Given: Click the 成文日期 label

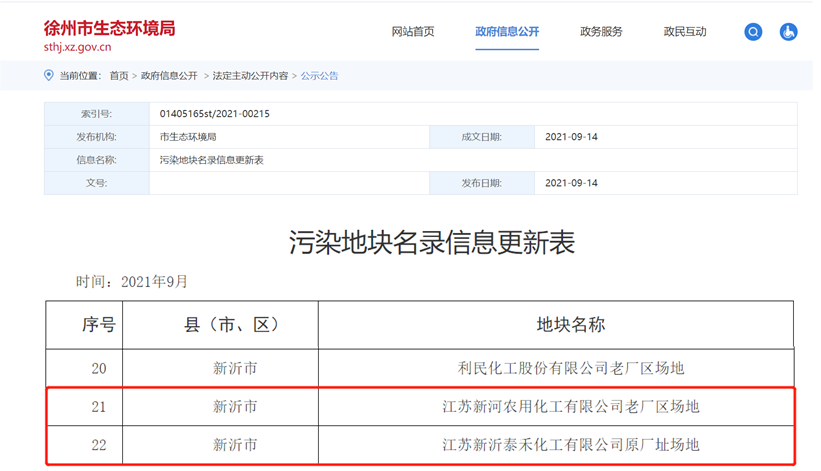Looking at the screenshot, I should click(x=482, y=137).
